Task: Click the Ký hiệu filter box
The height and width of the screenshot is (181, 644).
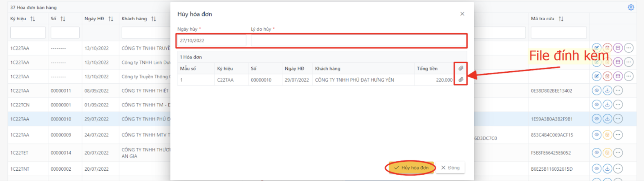Action: point(28,32)
